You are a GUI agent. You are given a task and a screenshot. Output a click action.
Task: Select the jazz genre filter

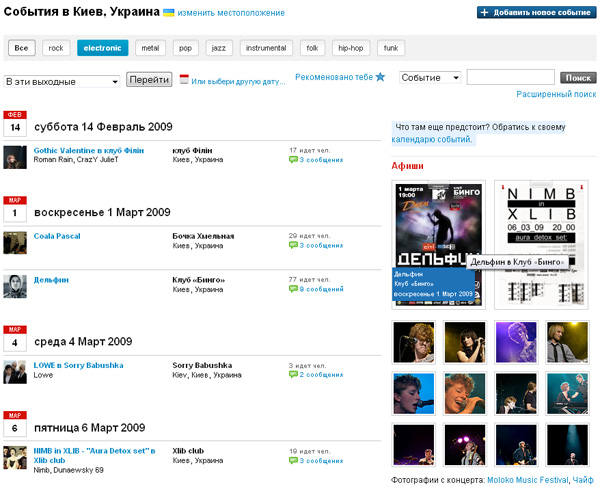219,48
